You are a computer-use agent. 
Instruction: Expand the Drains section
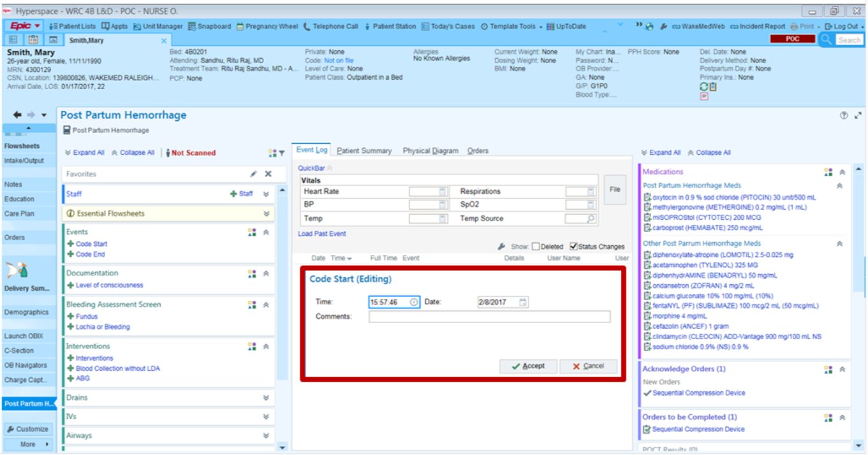266,398
